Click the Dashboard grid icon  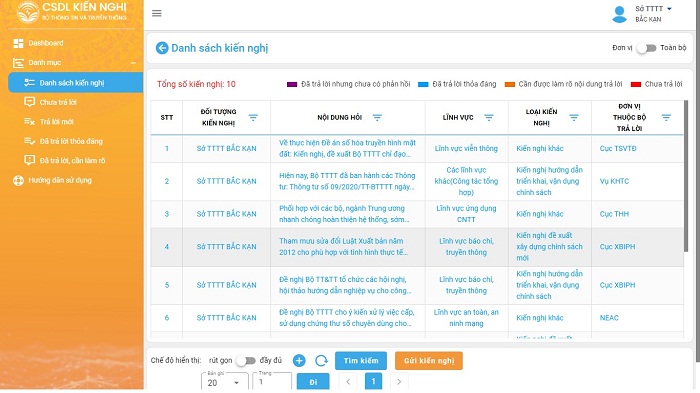[x=18, y=43]
